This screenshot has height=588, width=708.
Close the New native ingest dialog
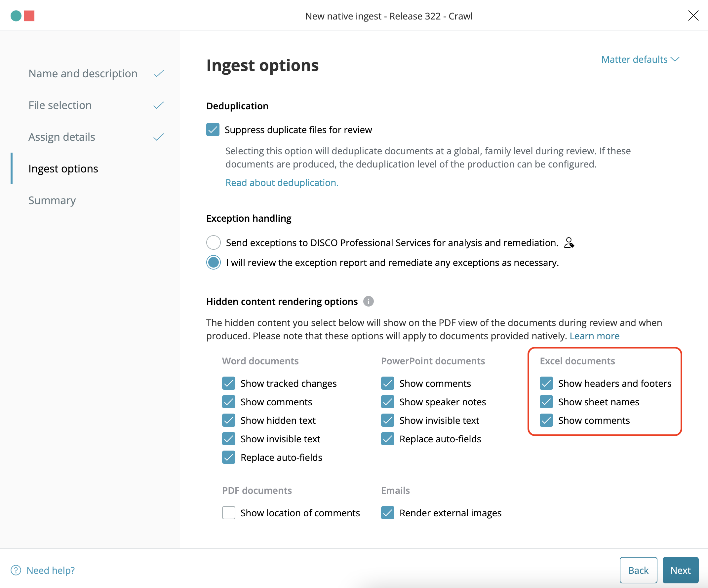coord(693,16)
